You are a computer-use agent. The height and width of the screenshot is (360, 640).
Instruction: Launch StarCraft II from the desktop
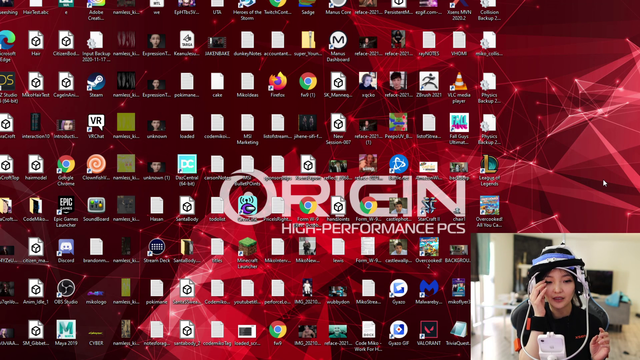pos(429,205)
